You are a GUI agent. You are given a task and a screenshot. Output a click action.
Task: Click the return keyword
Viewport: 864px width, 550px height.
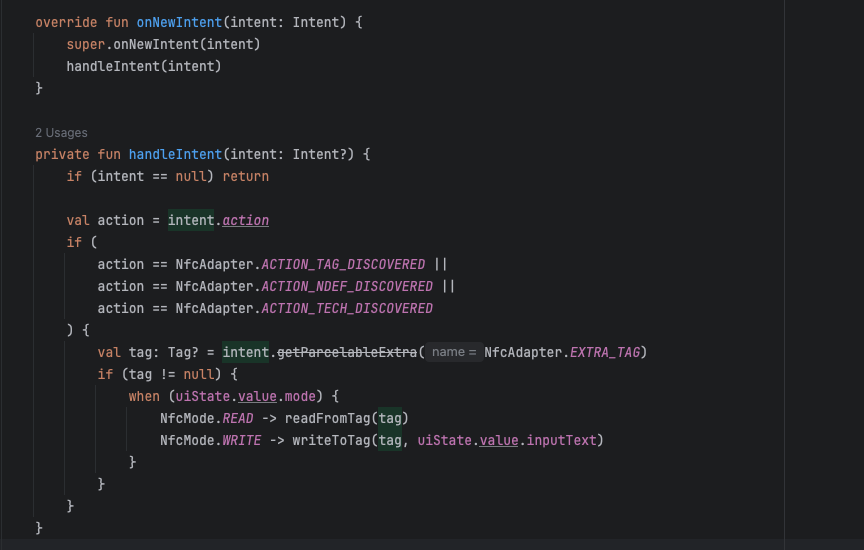(245, 176)
